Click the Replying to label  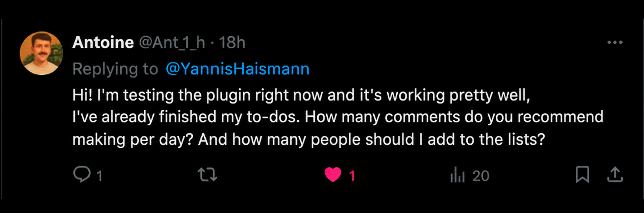click(x=115, y=69)
